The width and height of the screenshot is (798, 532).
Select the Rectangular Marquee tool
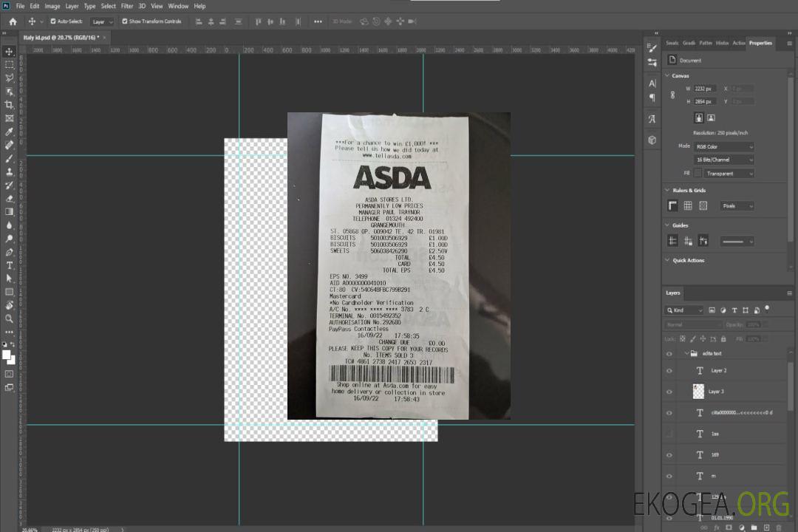click(x=9, y=65)
